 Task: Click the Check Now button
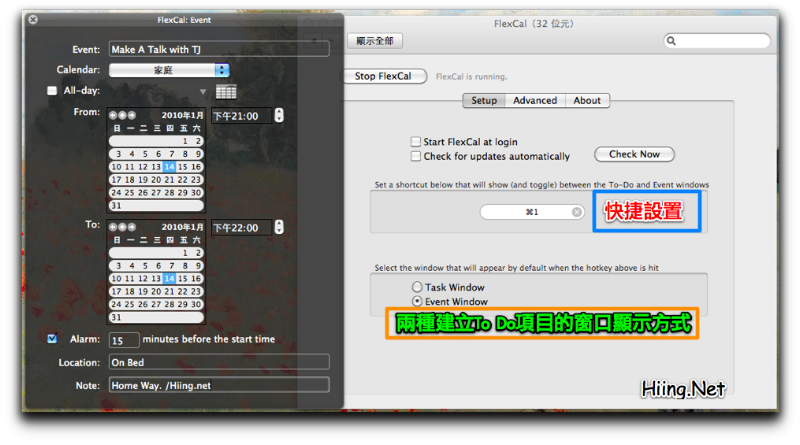634,154
